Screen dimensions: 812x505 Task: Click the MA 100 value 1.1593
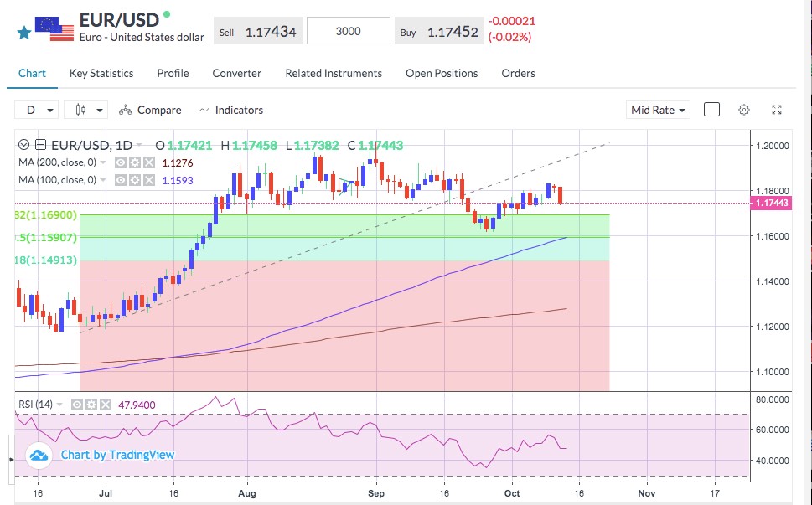click(x=178, y=180)
